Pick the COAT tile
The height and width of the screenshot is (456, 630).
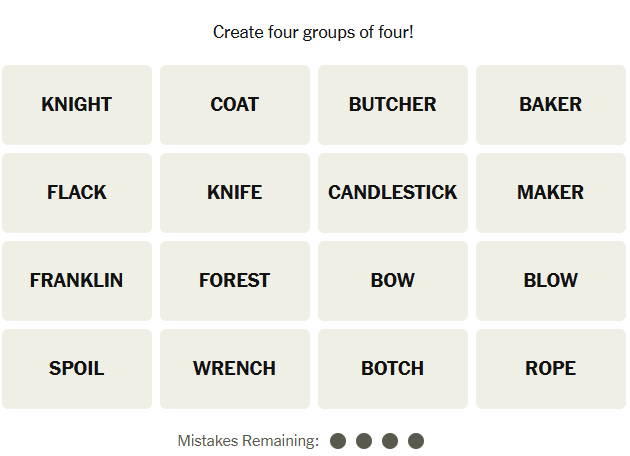(x=235, y=105)
